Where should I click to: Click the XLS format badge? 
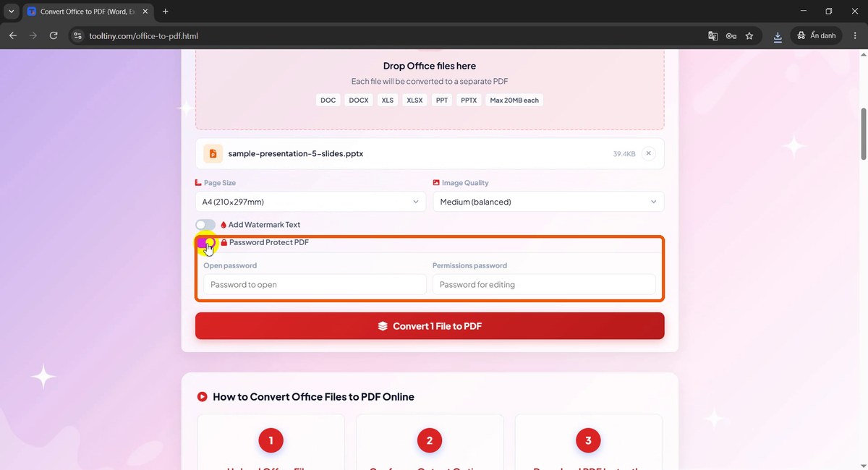click(x=388, y=101)
